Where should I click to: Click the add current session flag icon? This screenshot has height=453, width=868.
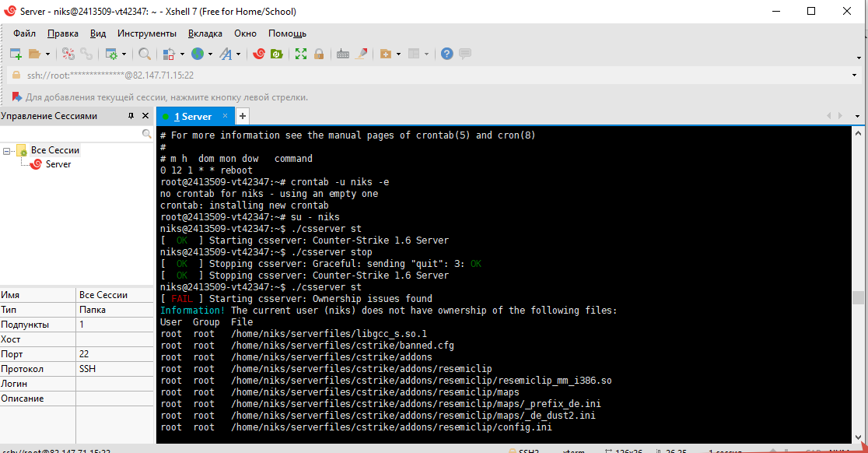tap(16, 97)
